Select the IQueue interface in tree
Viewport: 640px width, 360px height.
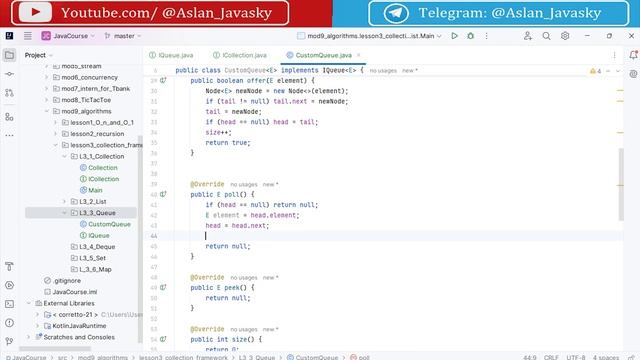pyautogui.click(x=94, y=236)
